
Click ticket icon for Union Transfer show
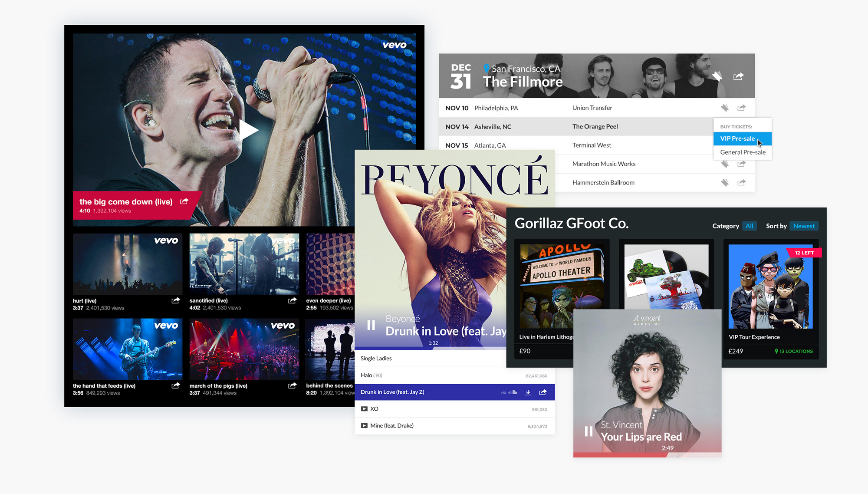tap(725, 108)
